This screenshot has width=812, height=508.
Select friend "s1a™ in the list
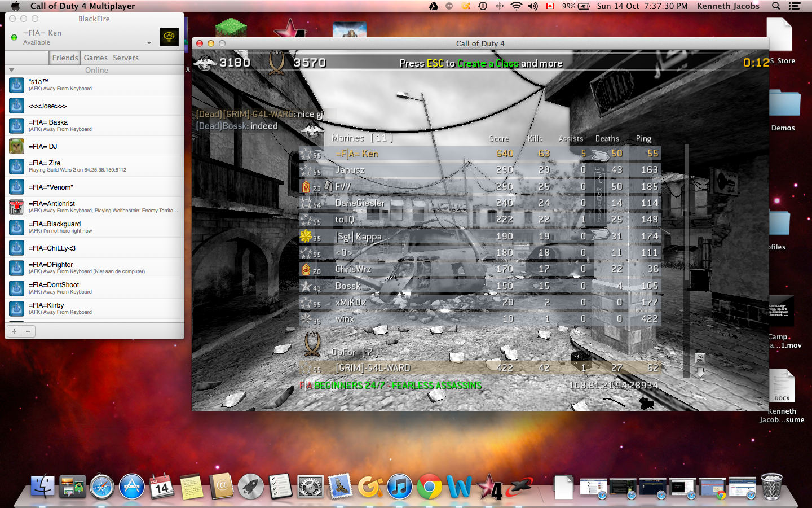coord(95,85)
